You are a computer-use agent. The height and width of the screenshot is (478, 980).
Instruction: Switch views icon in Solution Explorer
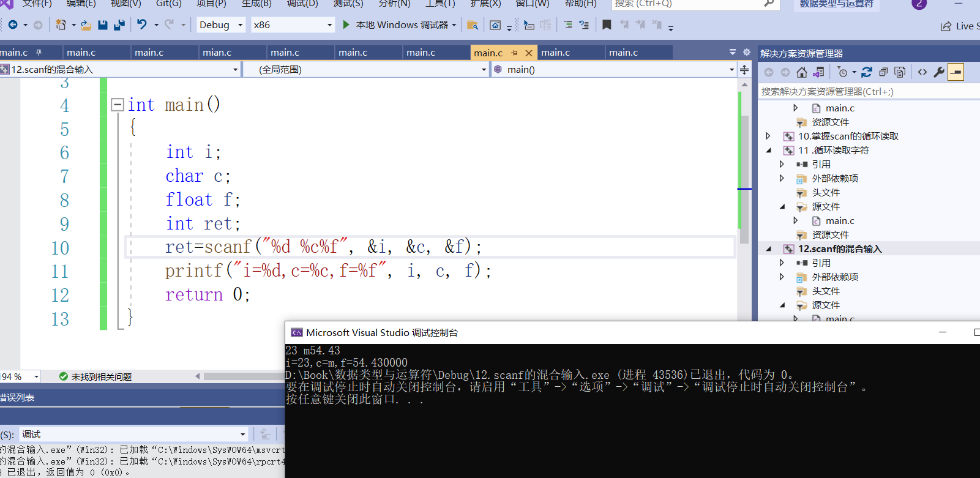[x=818, y=72]
